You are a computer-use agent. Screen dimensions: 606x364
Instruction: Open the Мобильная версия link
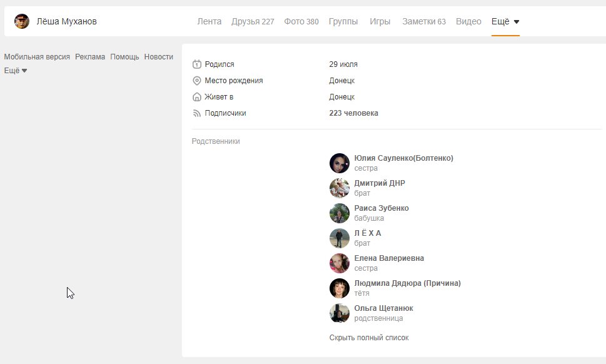[x=37, y=56]
